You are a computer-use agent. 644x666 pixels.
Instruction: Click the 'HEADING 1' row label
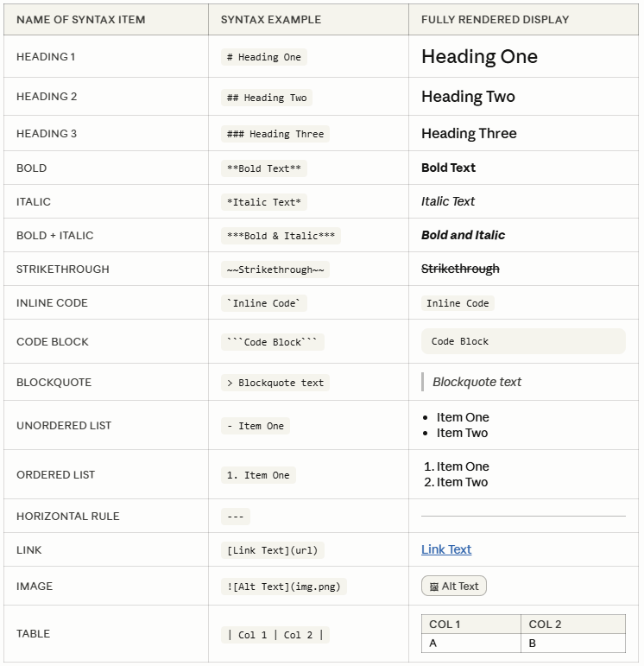(46, 56)
